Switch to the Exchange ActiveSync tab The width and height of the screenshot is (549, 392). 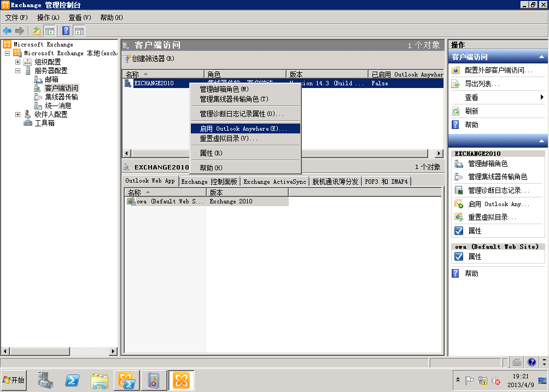(x=275, y=182)
